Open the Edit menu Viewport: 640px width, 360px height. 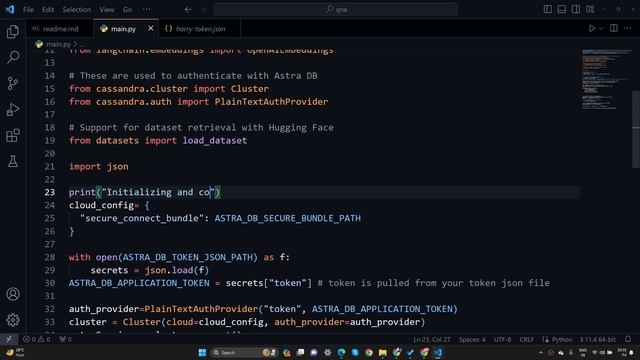click(48, 9)
